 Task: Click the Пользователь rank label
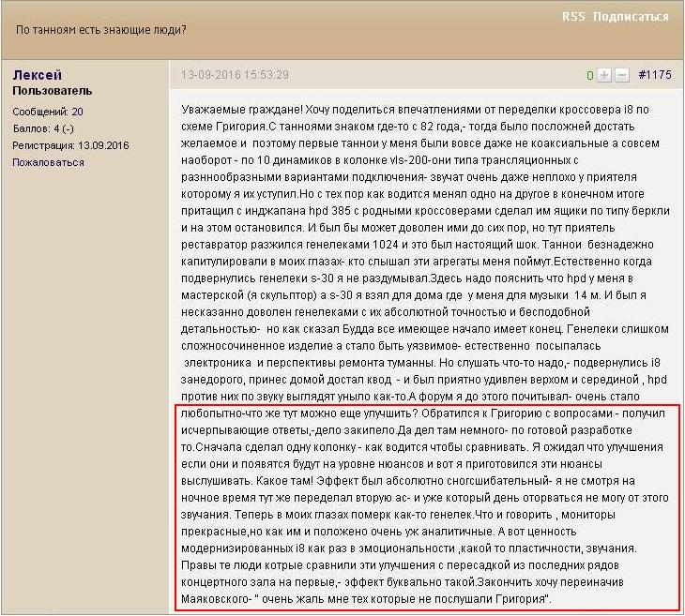point(52,91)
